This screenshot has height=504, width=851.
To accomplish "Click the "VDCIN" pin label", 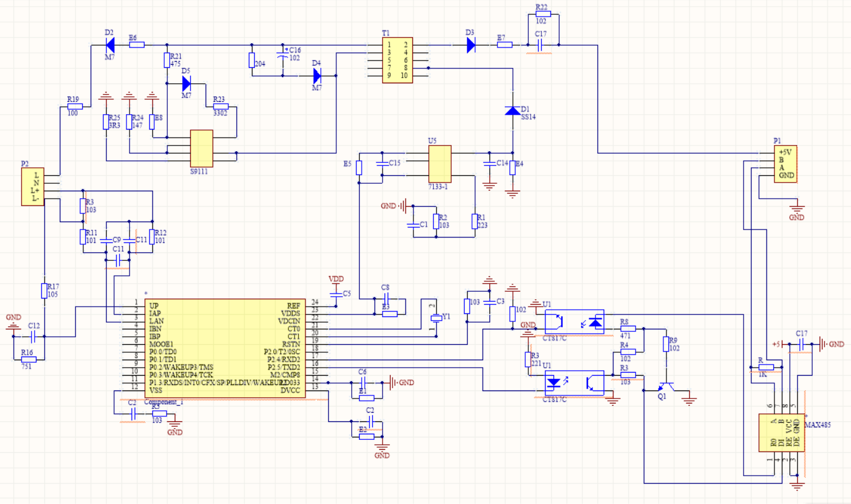I will pyautogui.click(x=289, y=321).
